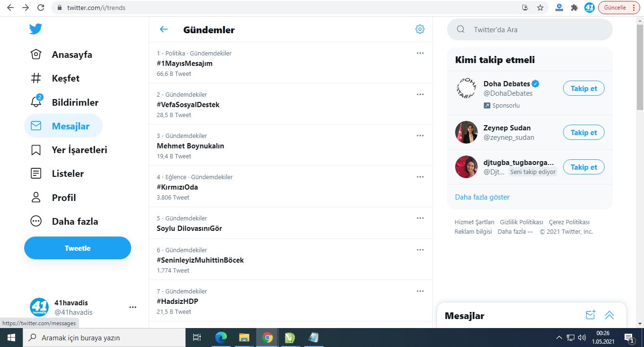Follow djtugba_tugbaorga with Takip et

tap(584, 167)
